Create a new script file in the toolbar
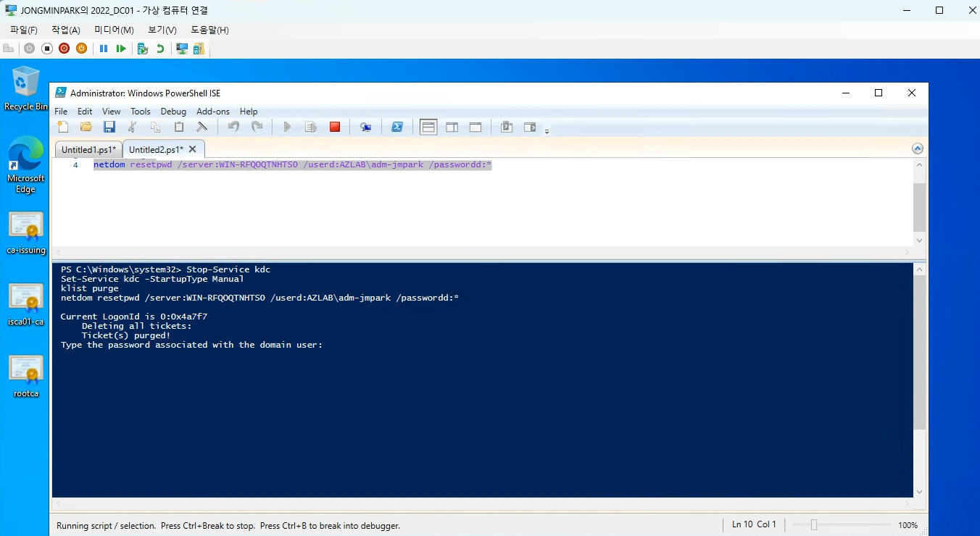Viewport: 980px width, 536px height. [63, 127]
